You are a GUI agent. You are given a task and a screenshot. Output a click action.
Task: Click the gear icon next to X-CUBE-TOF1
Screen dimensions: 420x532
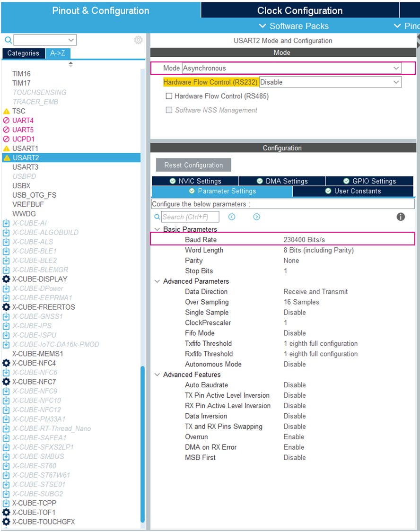click(6, 512)
